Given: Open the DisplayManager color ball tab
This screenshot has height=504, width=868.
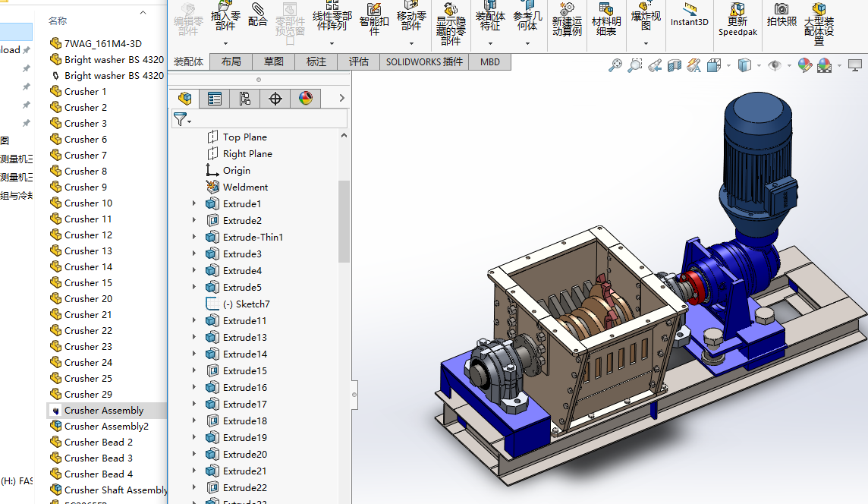Looking at the screenshot, I should click(305, 99).
